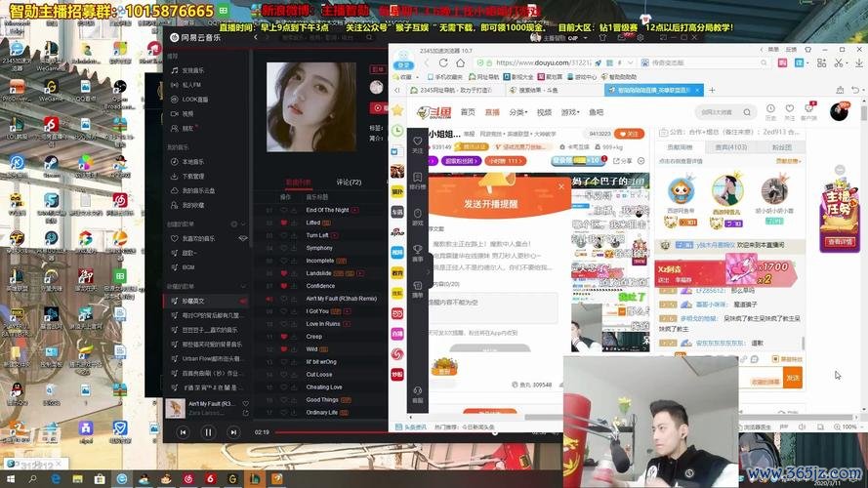Download the song Cheating Love

(x=294, y=387)
